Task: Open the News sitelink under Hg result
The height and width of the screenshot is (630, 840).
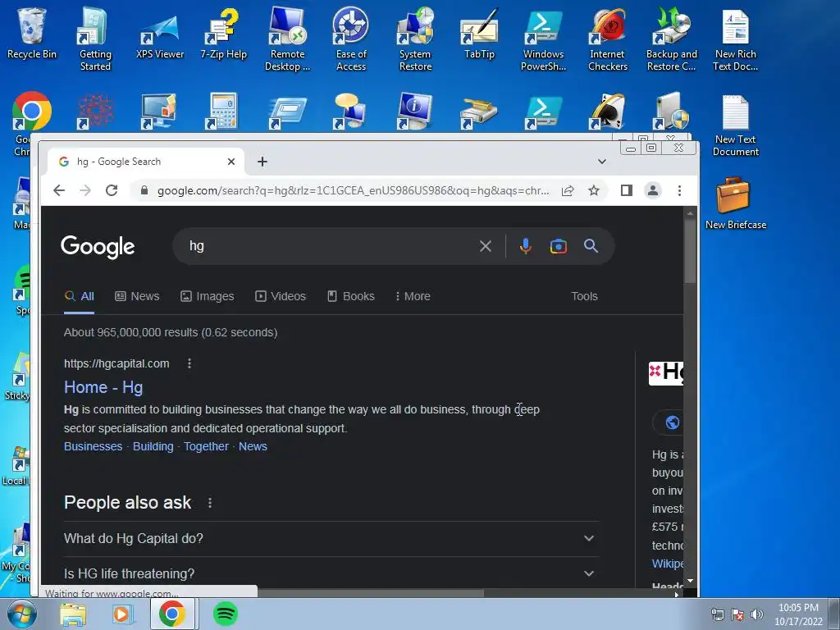Action: click(253, 446)
